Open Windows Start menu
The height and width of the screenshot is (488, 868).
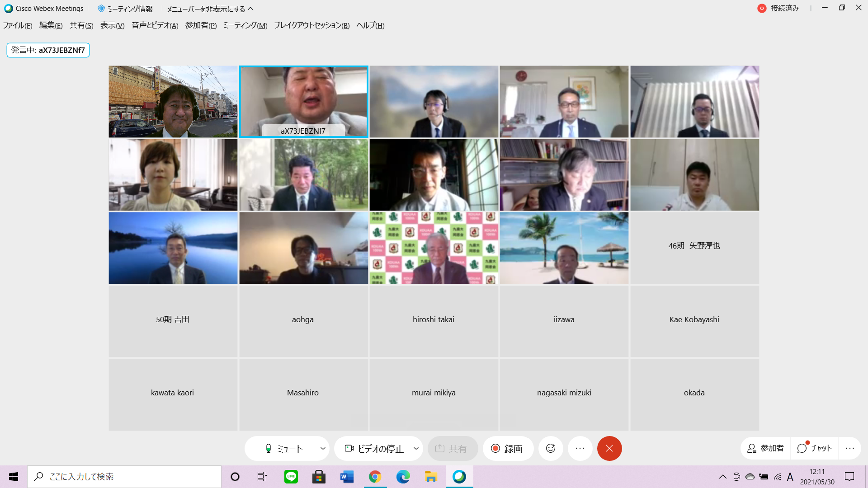click(x=14, y=477)
